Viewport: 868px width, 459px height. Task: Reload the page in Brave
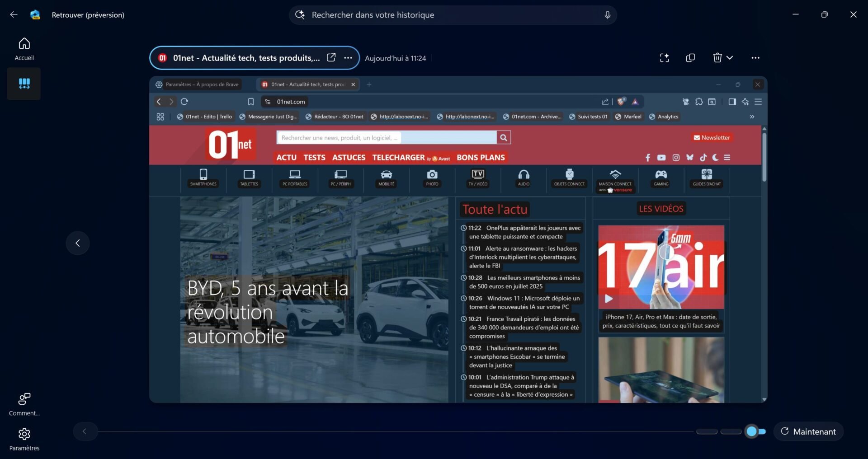point(184,102)
